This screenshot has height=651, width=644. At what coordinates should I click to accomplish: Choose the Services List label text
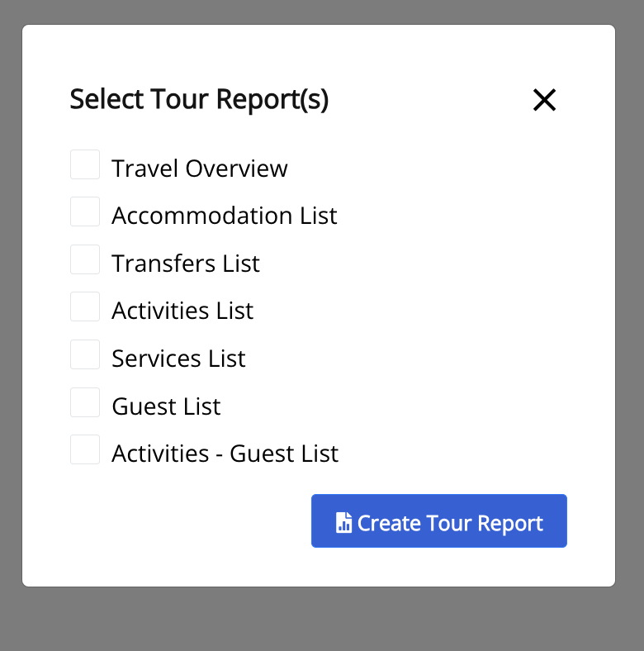tap(179, 359)
